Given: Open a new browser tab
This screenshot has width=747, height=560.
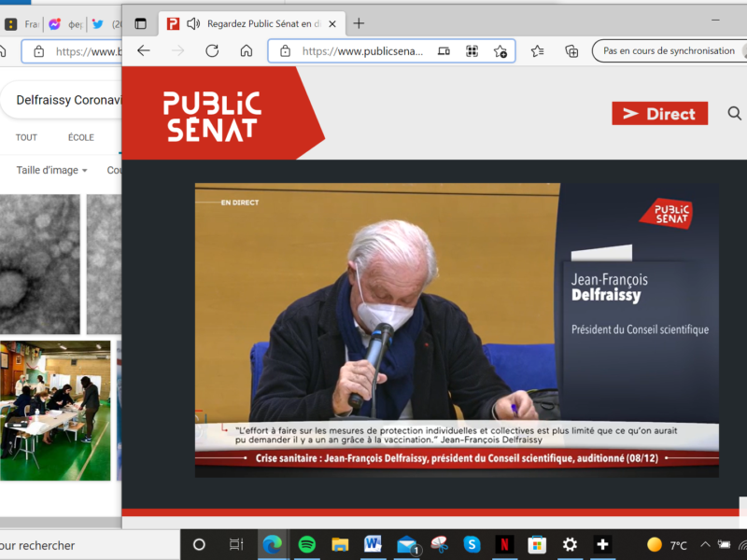Looking at the screenshot, I should (359, 23).
